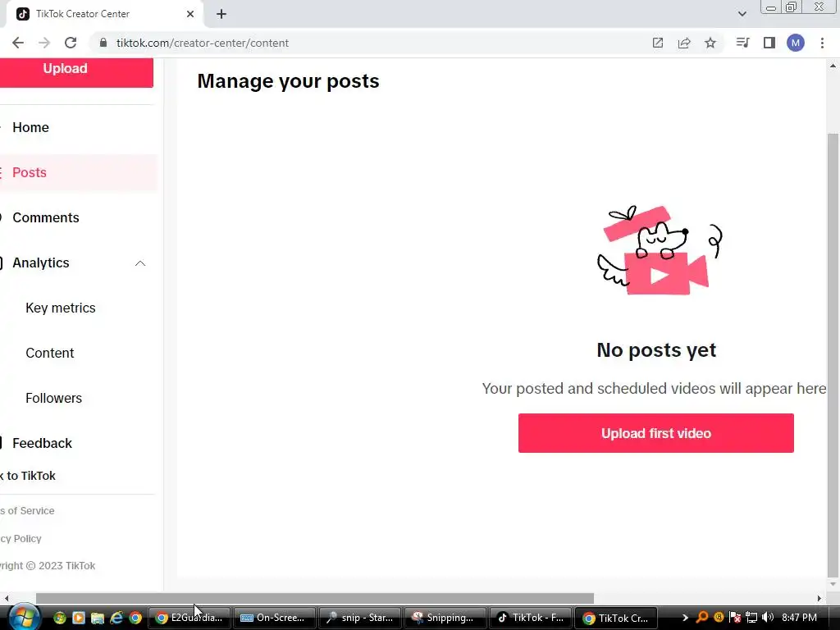
Task: Switch to TikTok - F... taskbar window
Action: [529, 618]
